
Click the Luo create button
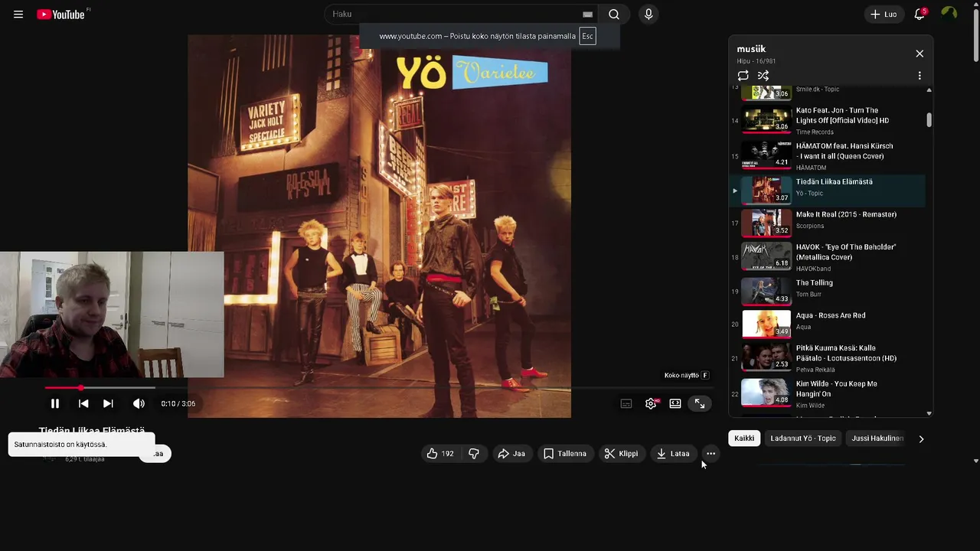point(884,15)
